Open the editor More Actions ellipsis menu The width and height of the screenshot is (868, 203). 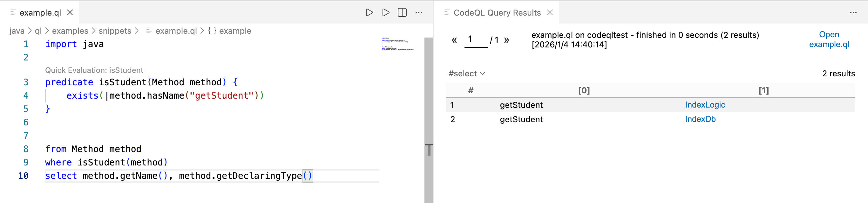pos(418,12)
